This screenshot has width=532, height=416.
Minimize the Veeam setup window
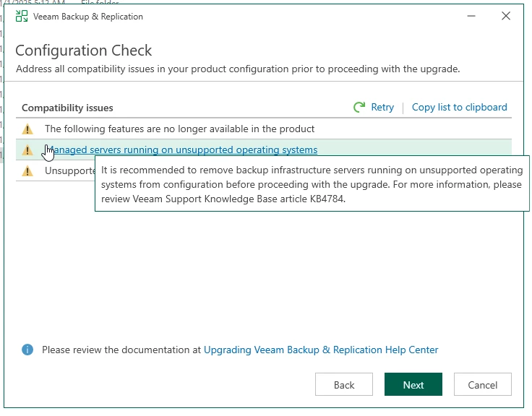pos(471,16)
